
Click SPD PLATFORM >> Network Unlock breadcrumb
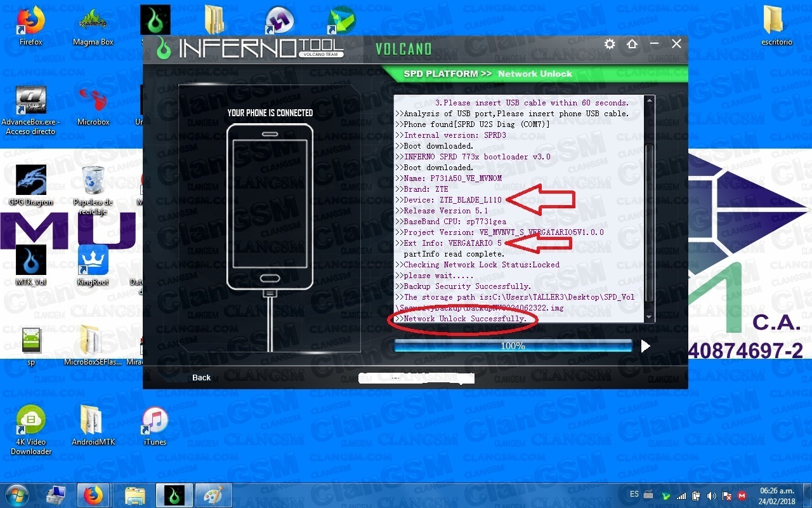pyautogui.click(x=488, y=74)
